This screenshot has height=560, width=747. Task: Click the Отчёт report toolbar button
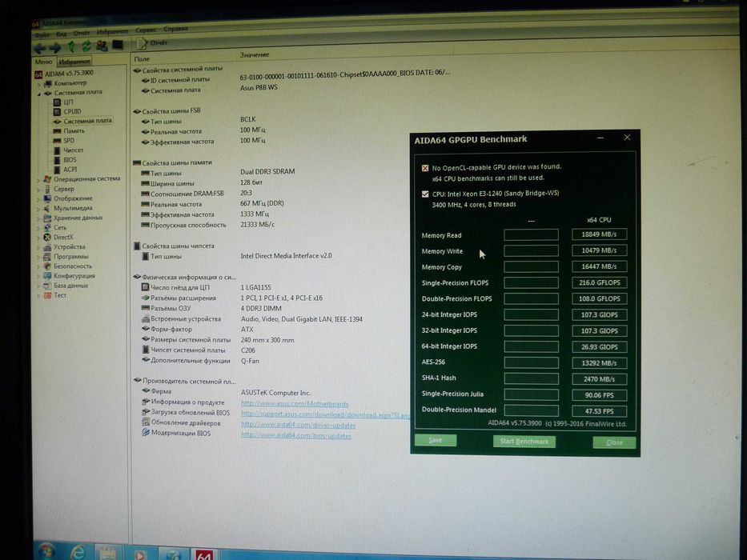pyautogui.click(x=152, y=43)
